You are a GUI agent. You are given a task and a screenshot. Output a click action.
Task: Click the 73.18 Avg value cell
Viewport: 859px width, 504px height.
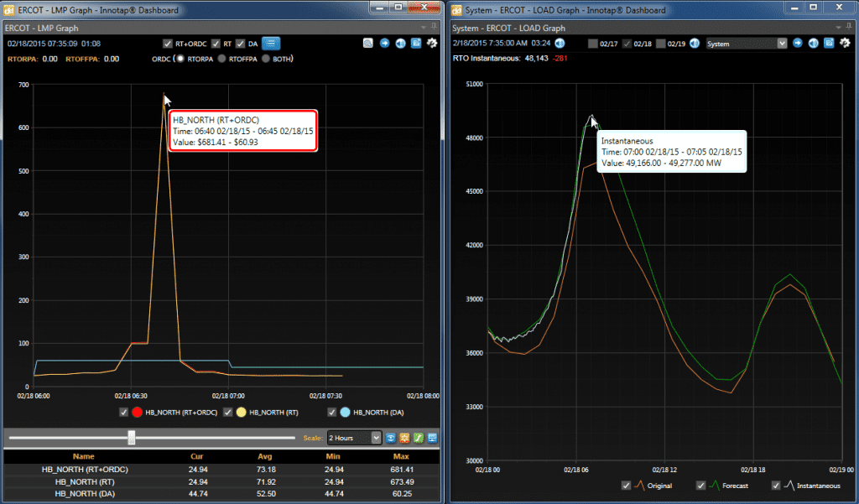pyautogui.click(x=266, y=470)
